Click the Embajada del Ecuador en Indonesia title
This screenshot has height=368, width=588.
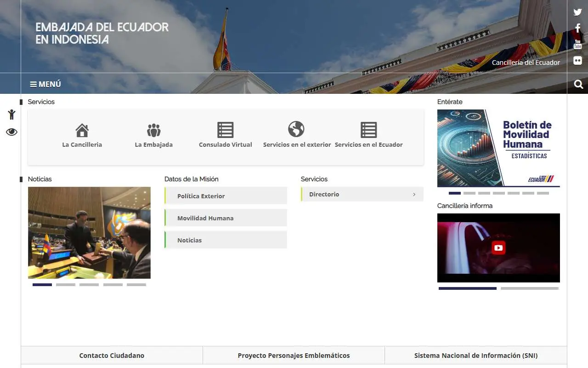[x=102, y=33]
